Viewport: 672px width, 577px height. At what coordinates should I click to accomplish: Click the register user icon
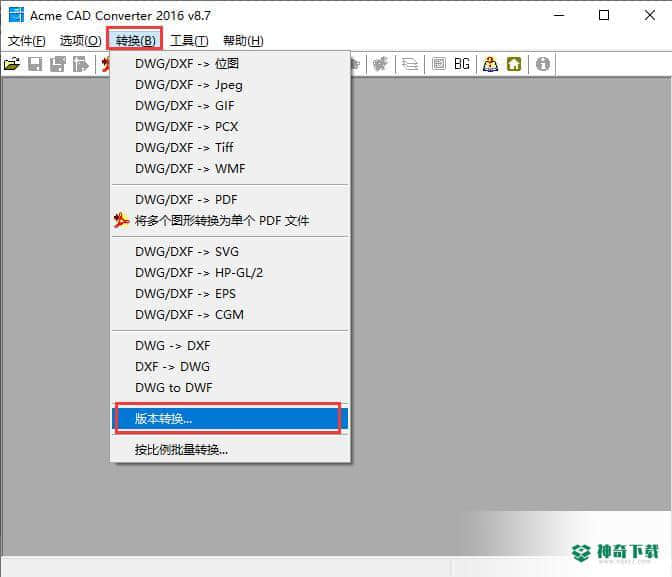click(490, 64)
